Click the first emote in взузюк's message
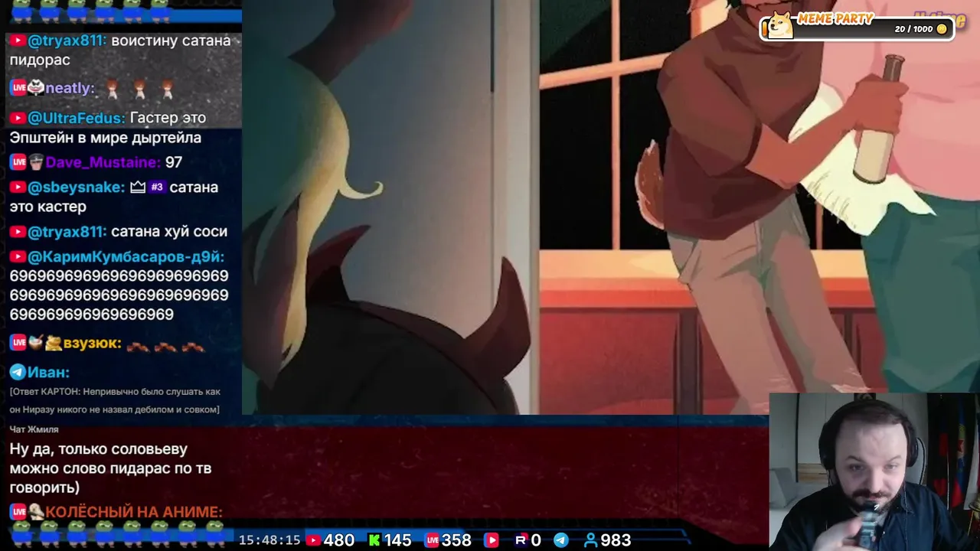The width and height of the screenshot is (980, 551). [137, 347]
